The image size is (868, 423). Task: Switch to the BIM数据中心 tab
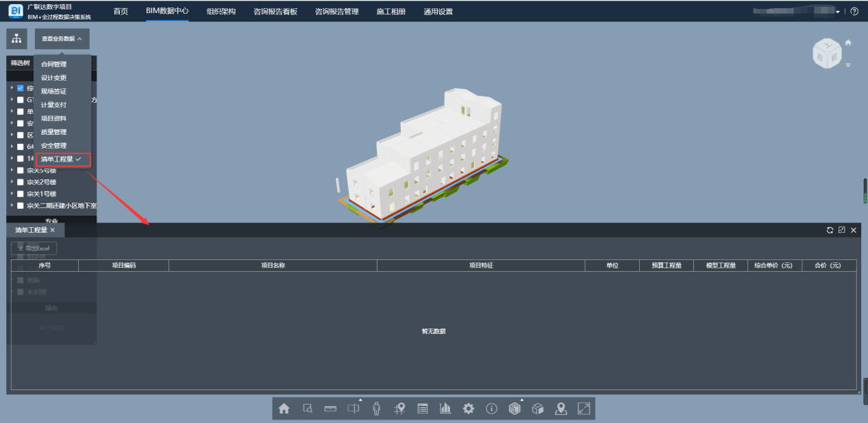pos(167,12)
